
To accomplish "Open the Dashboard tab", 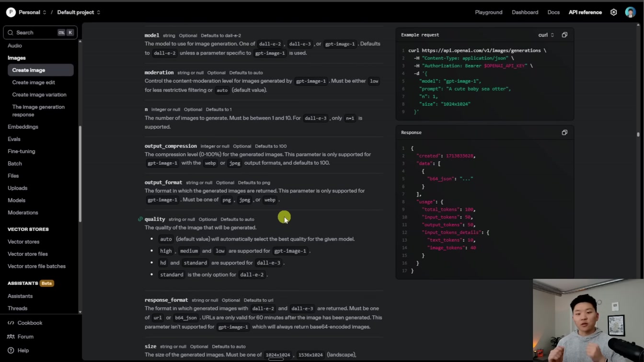I will [x=525, y=12].
